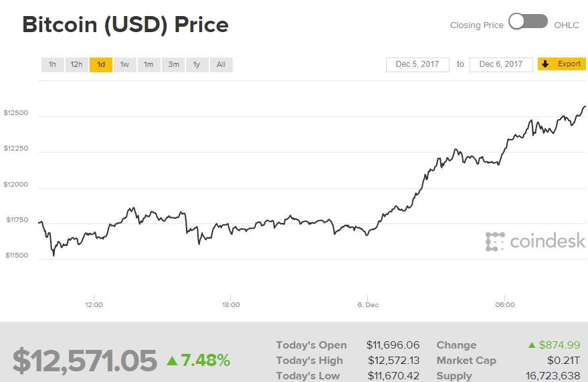Click the end date field Dec 6, 2017
This screenshot has width=588, height=382.
point(501,64)
